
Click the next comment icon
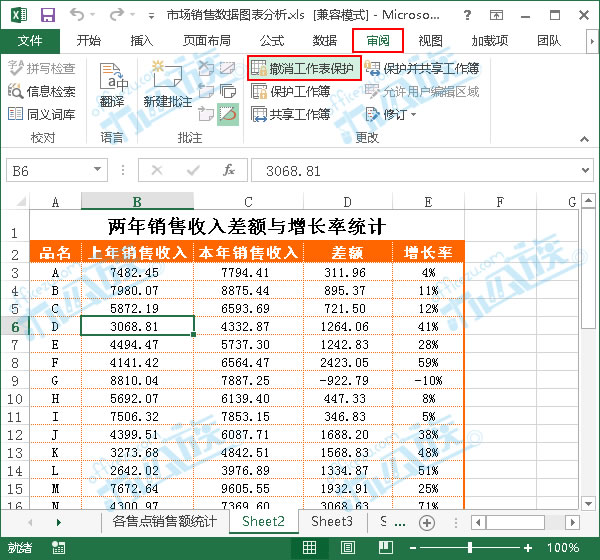206,114
